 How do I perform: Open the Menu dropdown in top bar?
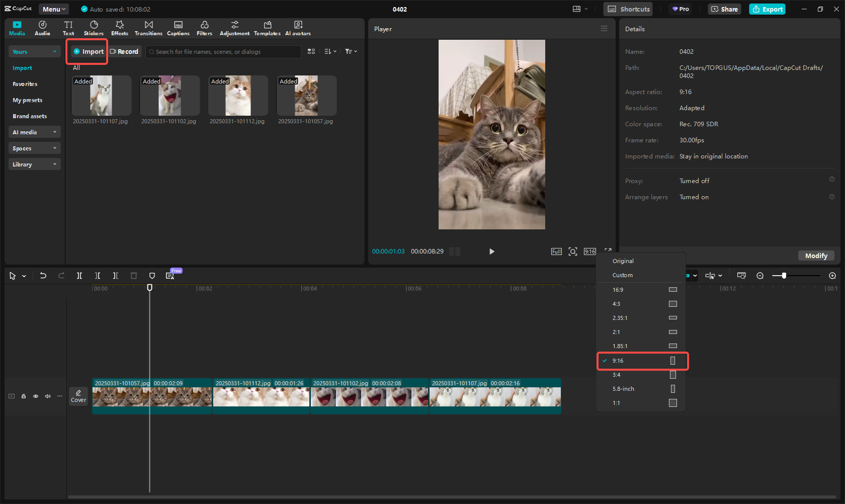coord(53,9)
